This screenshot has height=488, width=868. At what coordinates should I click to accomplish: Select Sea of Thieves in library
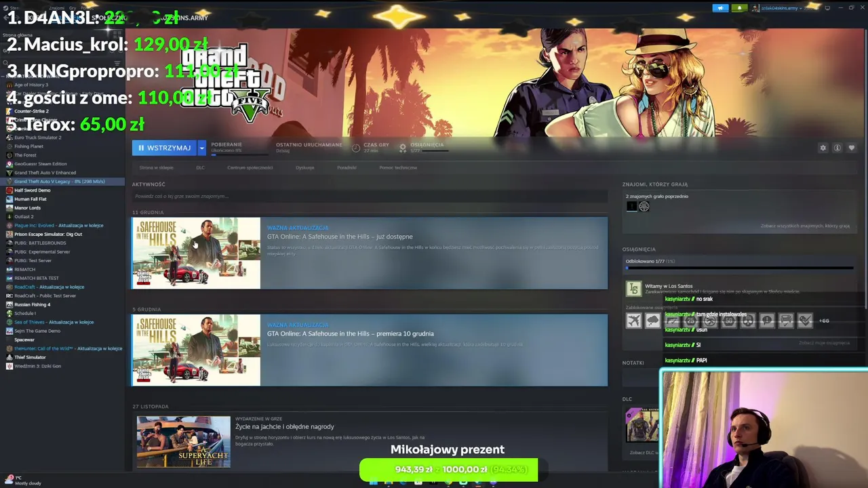(54, 323)
